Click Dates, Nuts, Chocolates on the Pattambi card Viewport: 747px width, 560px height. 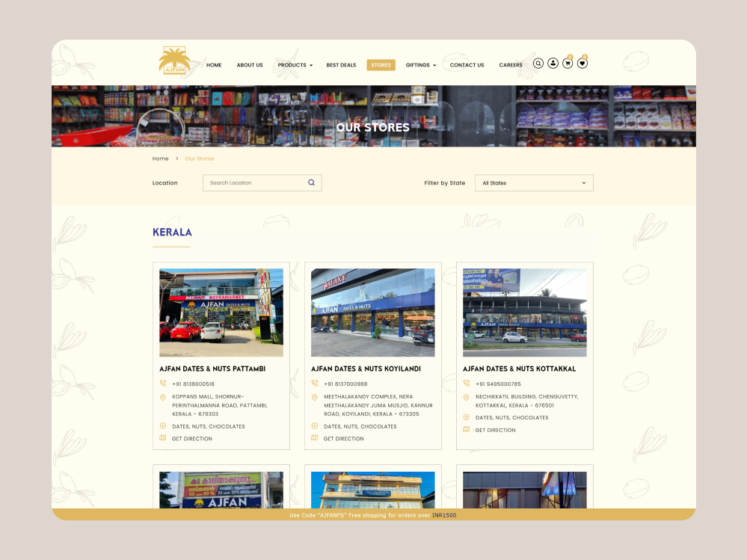209,427
